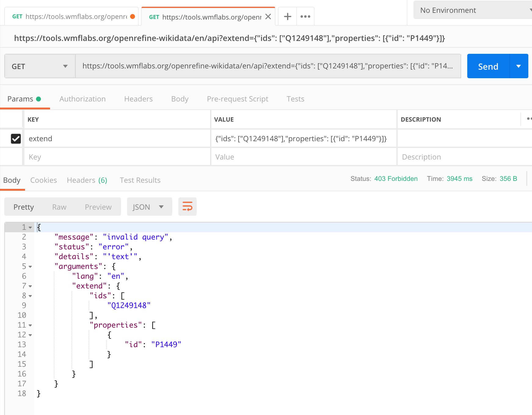Click the 356 B size value
Viewport: 532px width, 415px height.
click(508, 179)
